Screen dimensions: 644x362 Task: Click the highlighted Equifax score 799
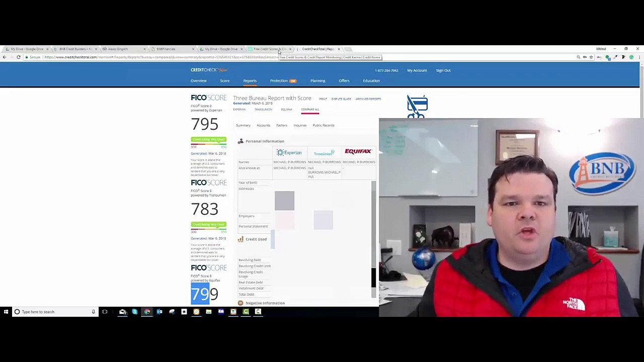pyautogui.click(x=204, y=294)
